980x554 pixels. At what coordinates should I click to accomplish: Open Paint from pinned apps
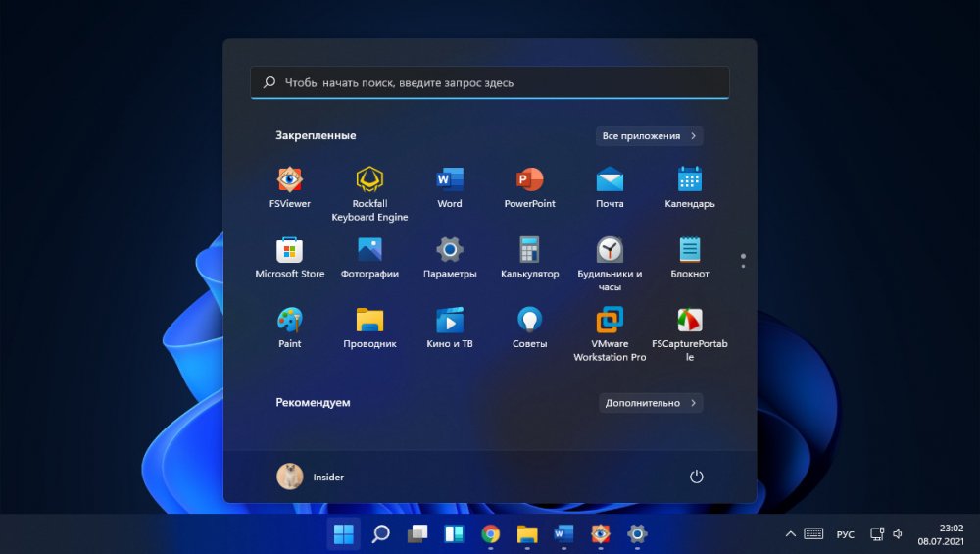[x=289, y=327]
